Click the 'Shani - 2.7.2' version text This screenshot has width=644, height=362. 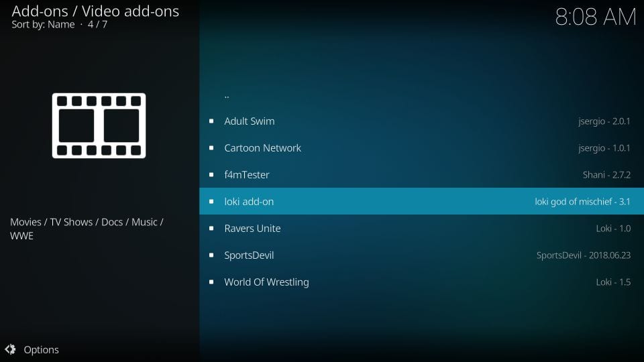(x=606, y=175)
